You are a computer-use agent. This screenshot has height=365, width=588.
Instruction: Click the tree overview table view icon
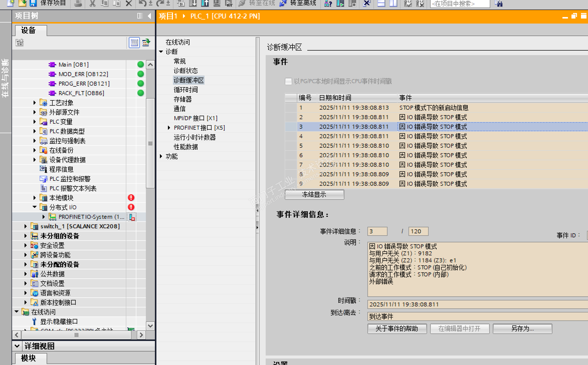(x=134, y=43)
